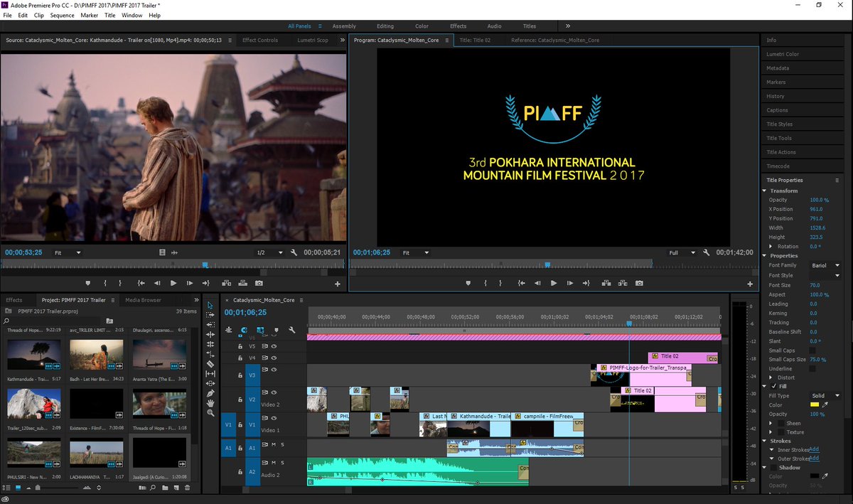
Task: Expand the Distort section
Action: tap(772, 377)
